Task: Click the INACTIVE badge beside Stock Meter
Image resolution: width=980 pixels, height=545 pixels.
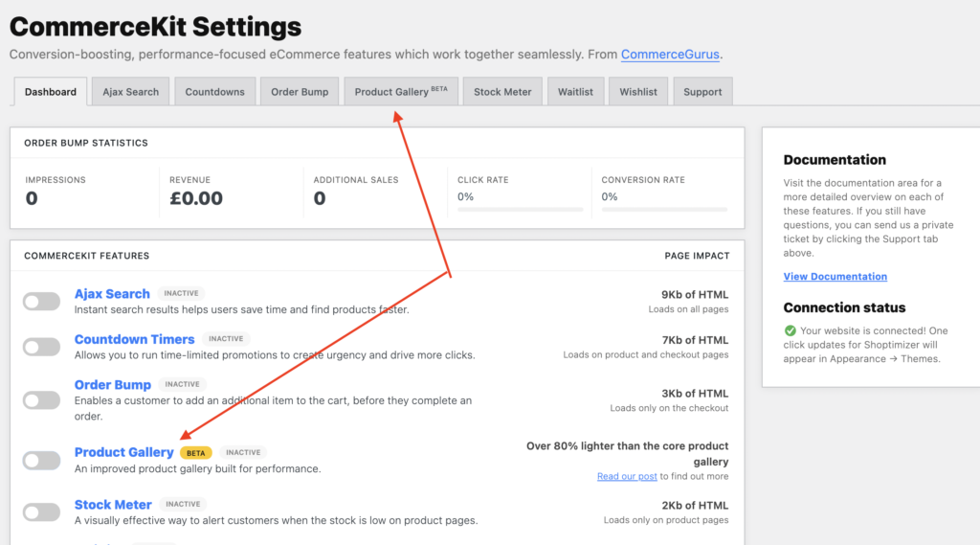Action: tap(183, 504)
